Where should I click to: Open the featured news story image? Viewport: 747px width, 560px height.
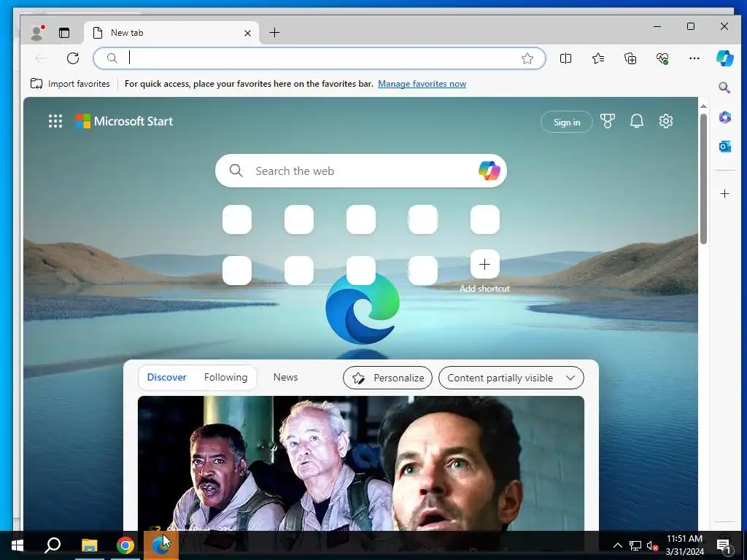tap(360, 463)
